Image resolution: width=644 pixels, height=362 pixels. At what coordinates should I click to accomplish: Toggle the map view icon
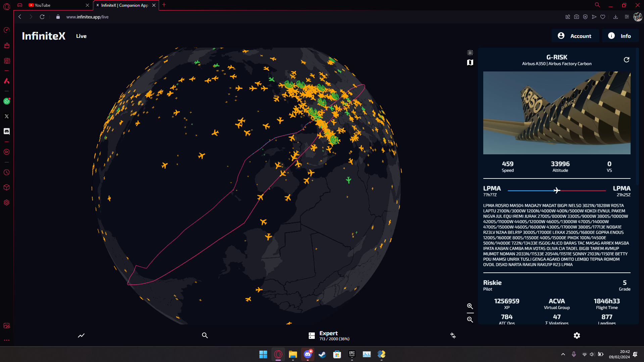coord(470,62)
